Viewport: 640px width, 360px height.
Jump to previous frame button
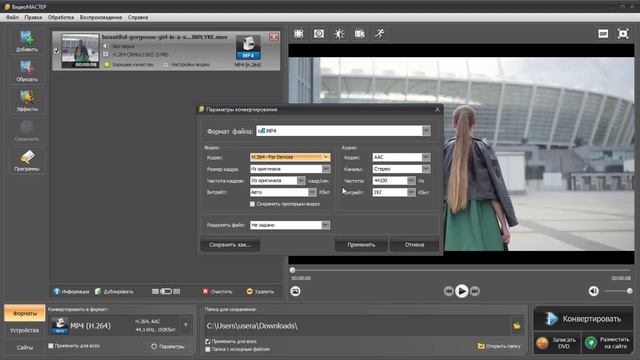click(x=448, y=291)
